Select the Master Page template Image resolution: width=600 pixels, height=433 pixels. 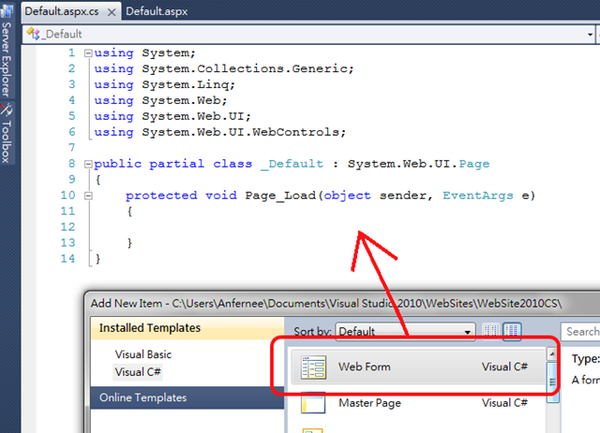419,403
